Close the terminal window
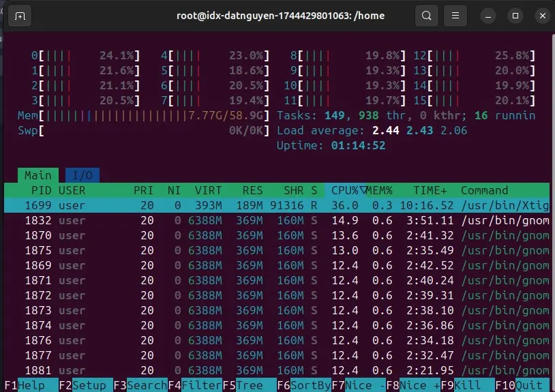 (x=543, y=16)
